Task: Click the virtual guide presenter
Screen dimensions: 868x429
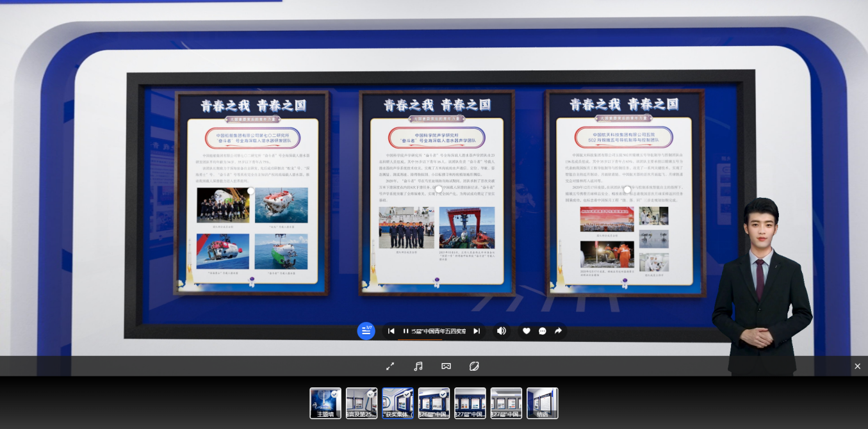Action: tap(761, 286)
